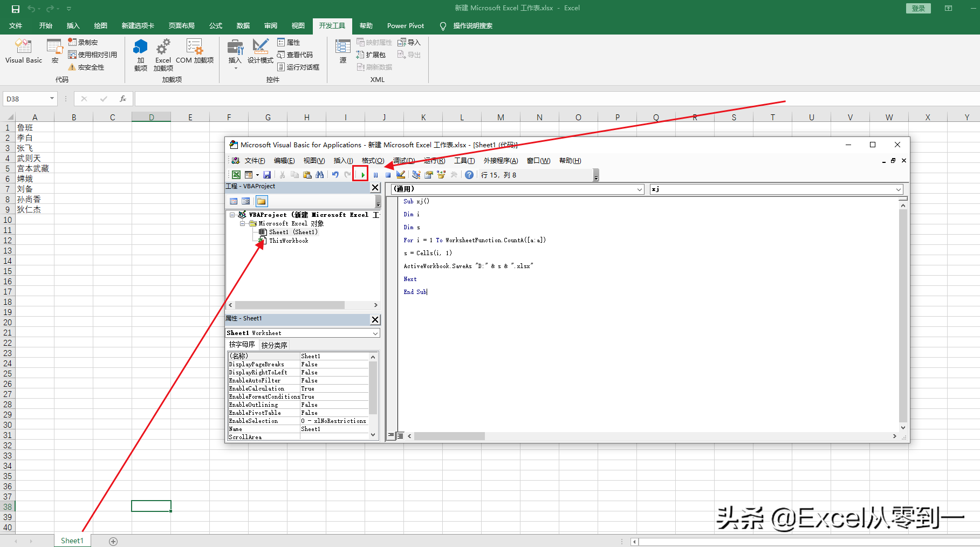Collapse the VBAProject tree node

pyautogui.click(x=232, y=215)
